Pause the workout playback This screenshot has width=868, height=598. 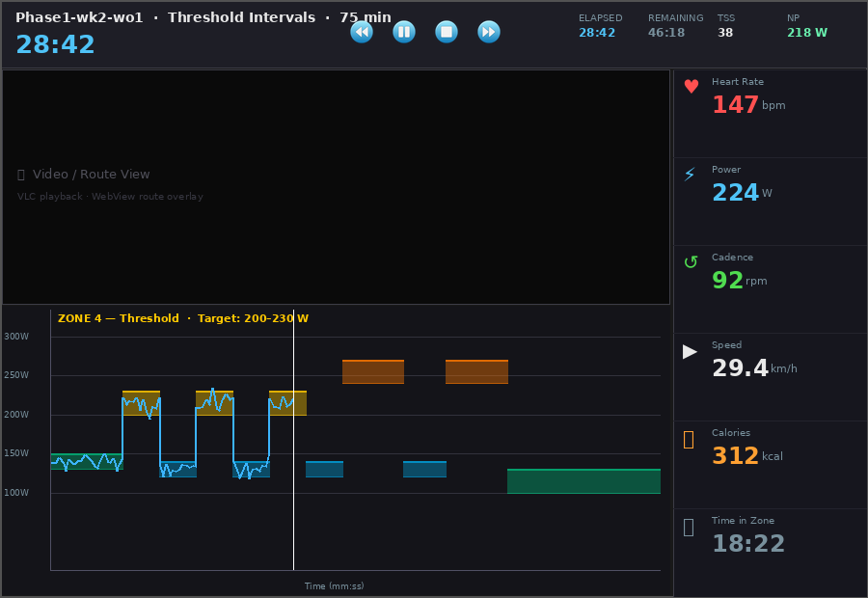pyautogui.click(x=403, y=32)
